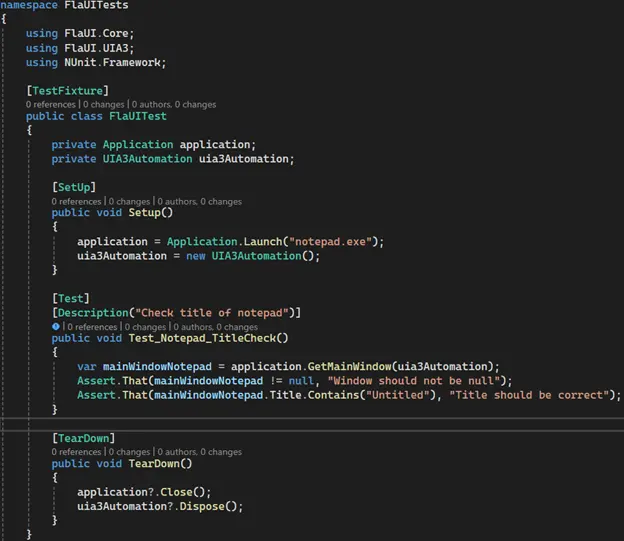Click 'UIA3Automation' type in private field declaration
This screenshot has height=541, width=624.
[x=147, y=159]
